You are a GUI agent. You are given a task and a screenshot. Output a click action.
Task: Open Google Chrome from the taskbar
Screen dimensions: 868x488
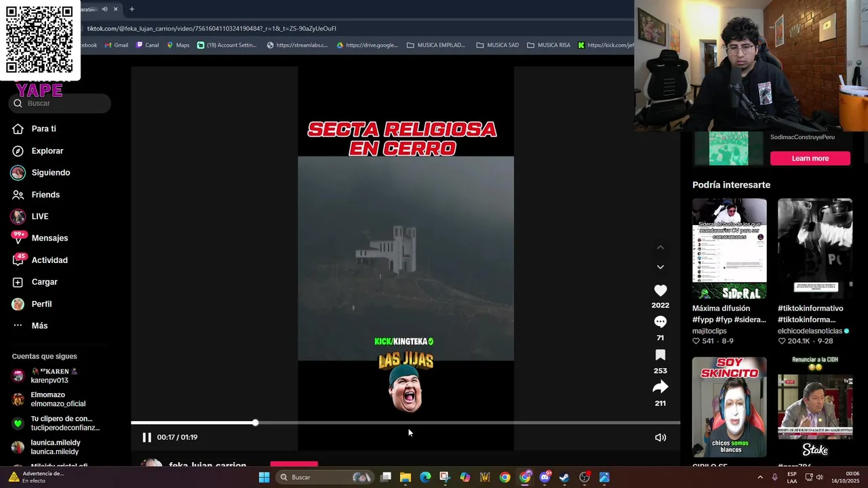(x=505, y=477)
